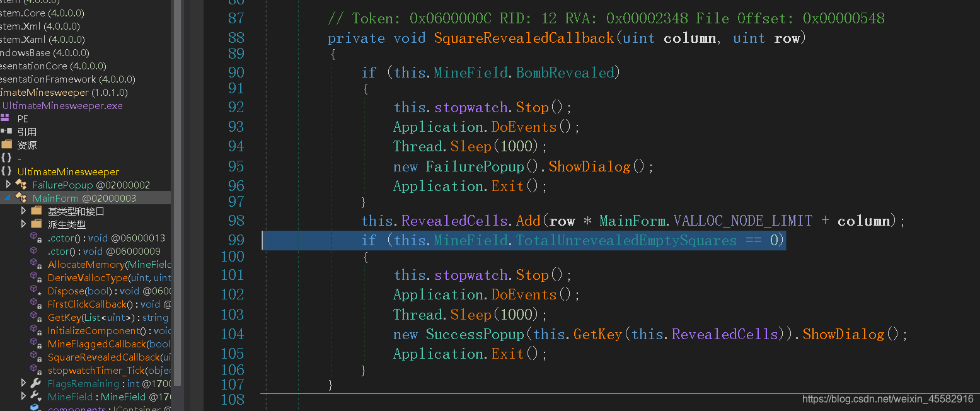This screenshot has width=980, height=411.
Task: Click the class icon beside MainForm
Action: pos(21,198)
